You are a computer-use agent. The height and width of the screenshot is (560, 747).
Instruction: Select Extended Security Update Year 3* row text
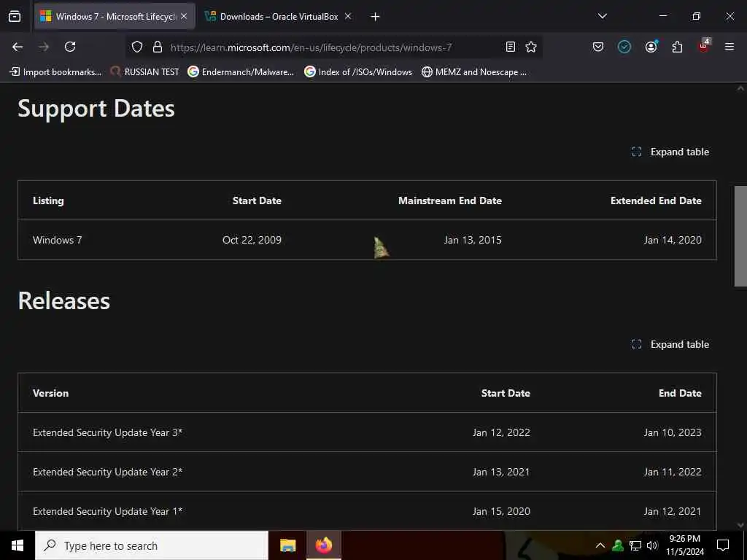tap(108, 432)
